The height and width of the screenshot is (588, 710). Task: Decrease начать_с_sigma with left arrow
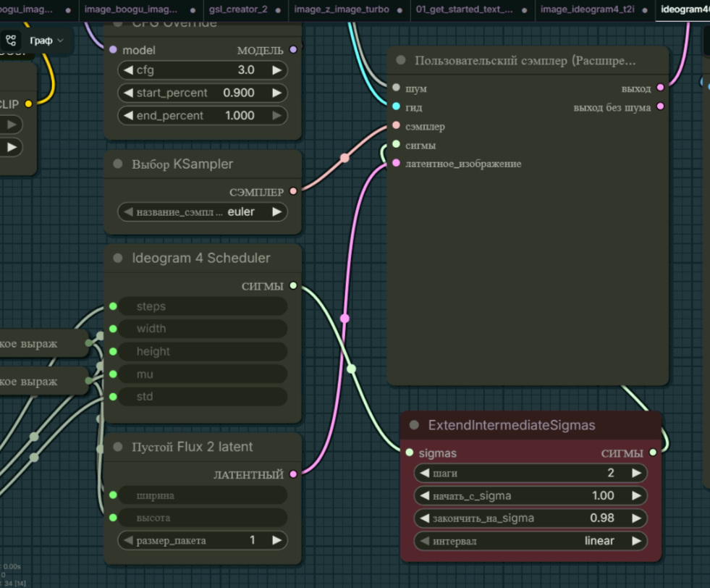(425, 495)
